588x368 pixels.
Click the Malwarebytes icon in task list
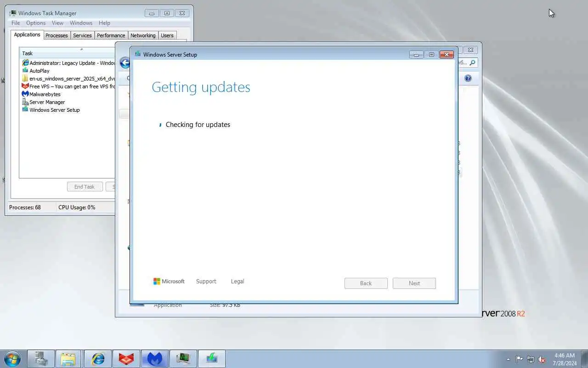point(25,94)
